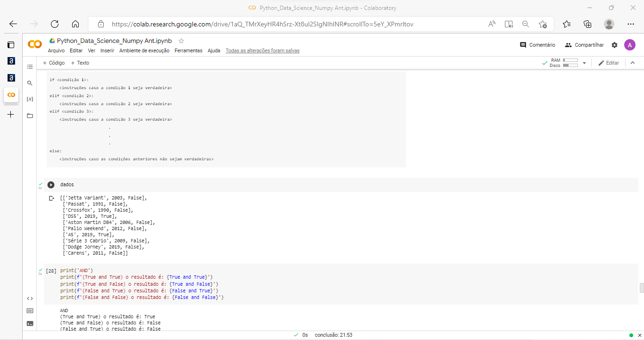Open the browser favorites list

(x=567, y=24)
